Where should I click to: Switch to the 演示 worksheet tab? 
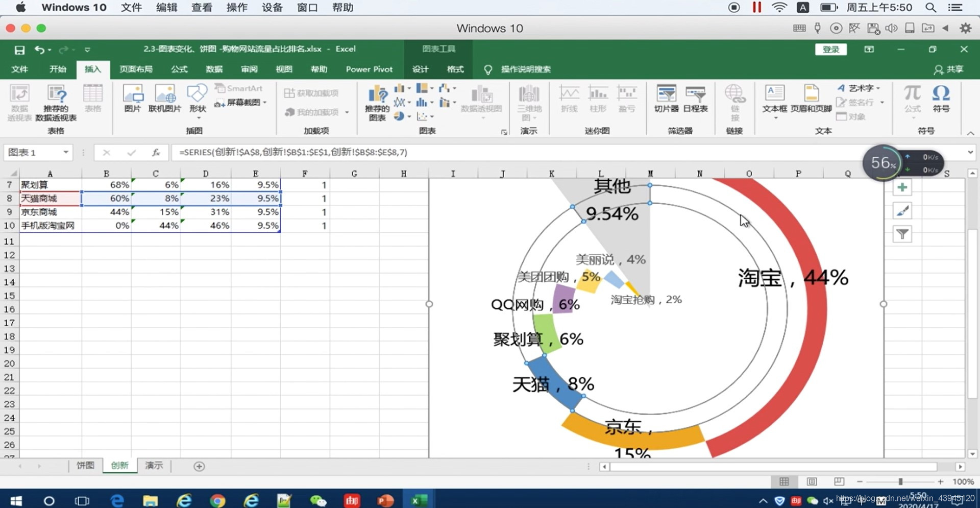point(154,466)
